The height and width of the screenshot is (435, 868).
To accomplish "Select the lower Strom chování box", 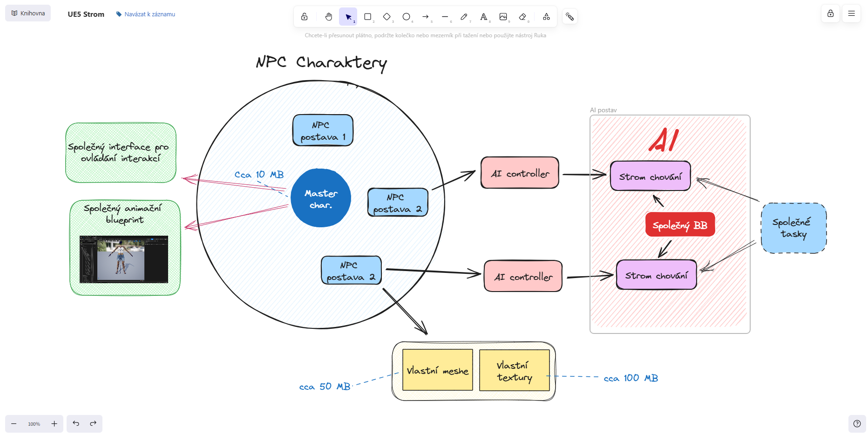I will (656, 275).
